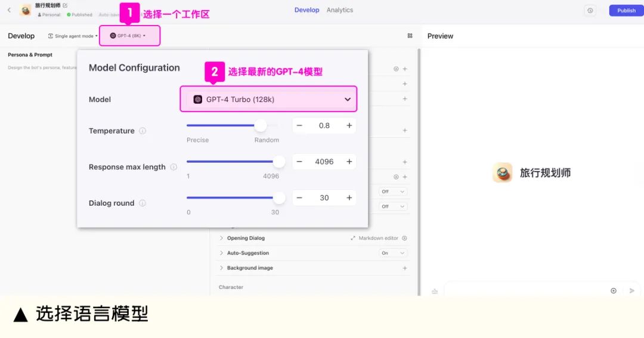Click the Character section label
The image size is (644, 338).
231,287
